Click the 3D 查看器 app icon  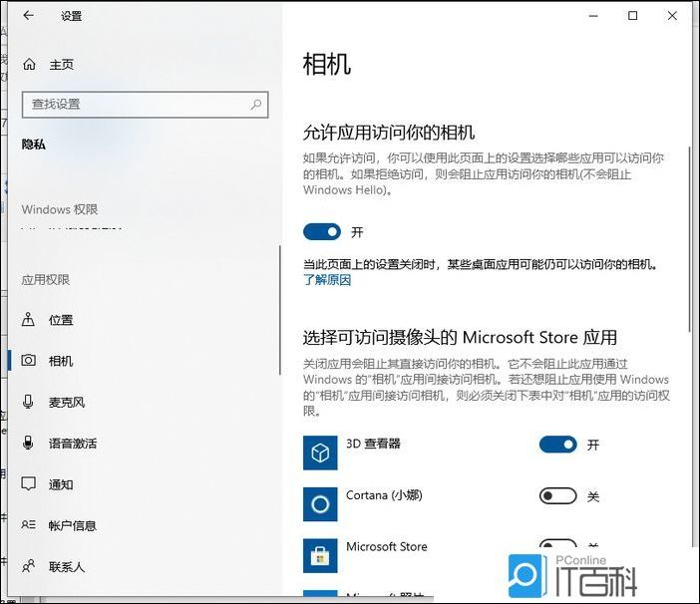tap(320, 453)
